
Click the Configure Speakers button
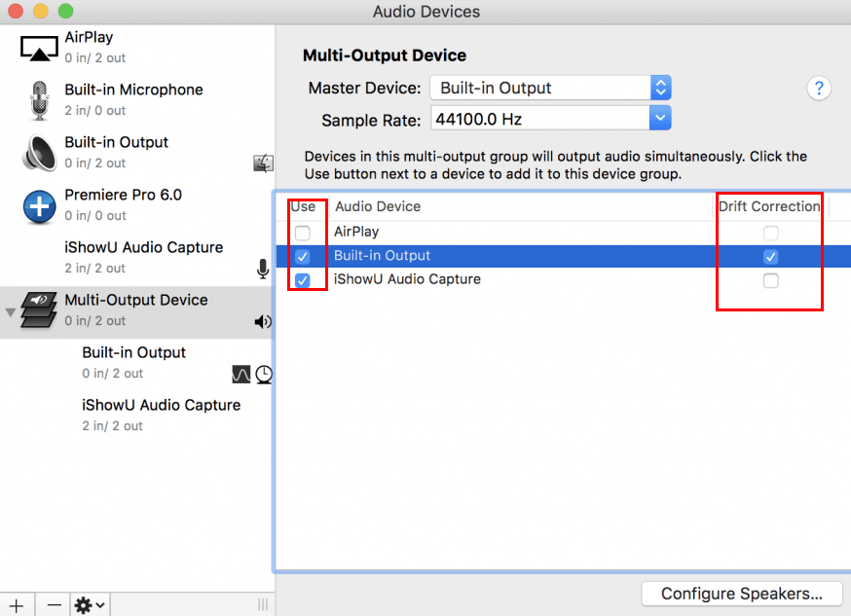(x=741, y=594)
